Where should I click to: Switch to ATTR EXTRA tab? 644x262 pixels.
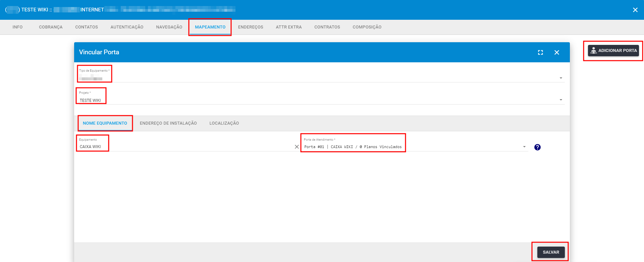[289, 27]
